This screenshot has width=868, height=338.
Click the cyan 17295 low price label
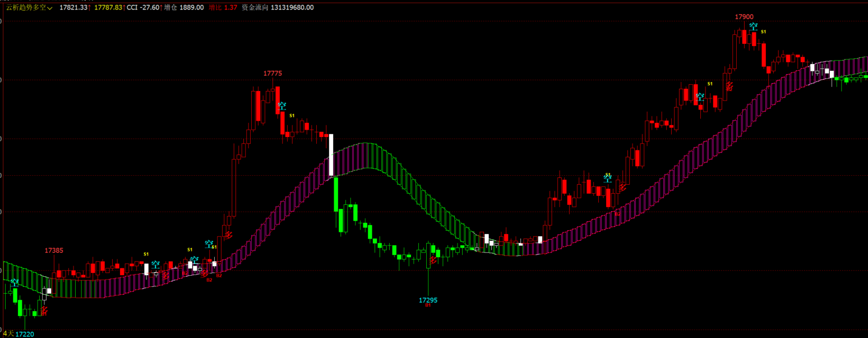click(428, 300)
